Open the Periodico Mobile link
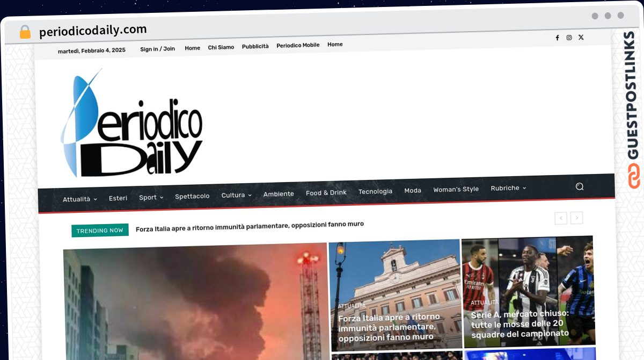The width and height of the screenshot is (644, 360). 298,45
